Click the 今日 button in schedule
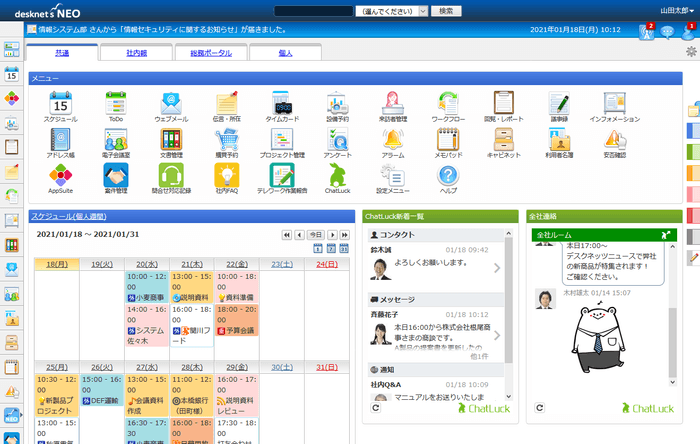 (316, 234)
